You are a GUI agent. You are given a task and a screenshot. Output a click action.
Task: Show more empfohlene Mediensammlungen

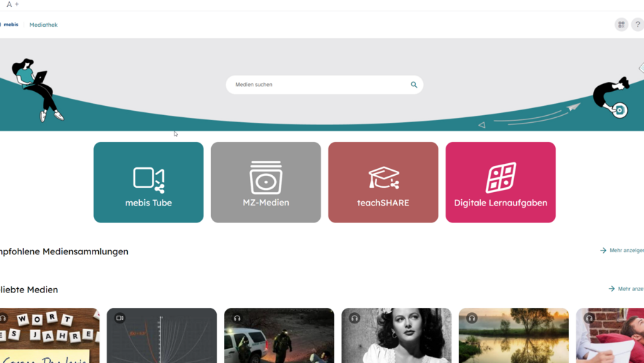pyautogui.click(x=622, y=250)
